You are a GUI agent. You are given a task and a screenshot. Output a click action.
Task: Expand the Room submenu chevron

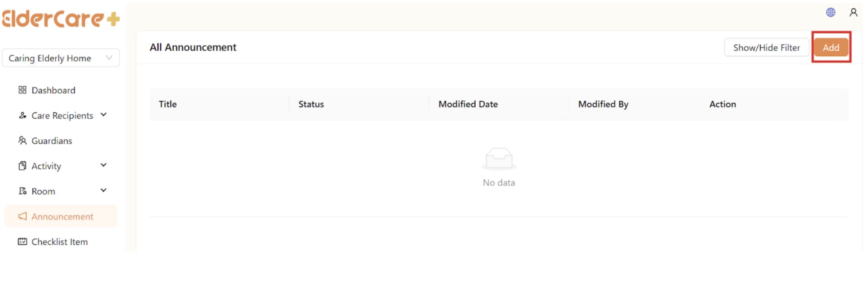(x=103, y=190)
